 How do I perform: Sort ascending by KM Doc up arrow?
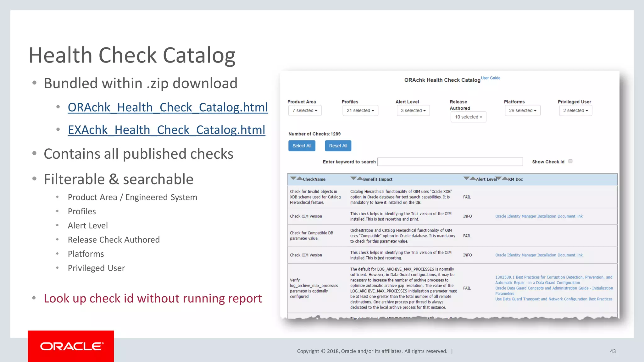coord(505,178)
